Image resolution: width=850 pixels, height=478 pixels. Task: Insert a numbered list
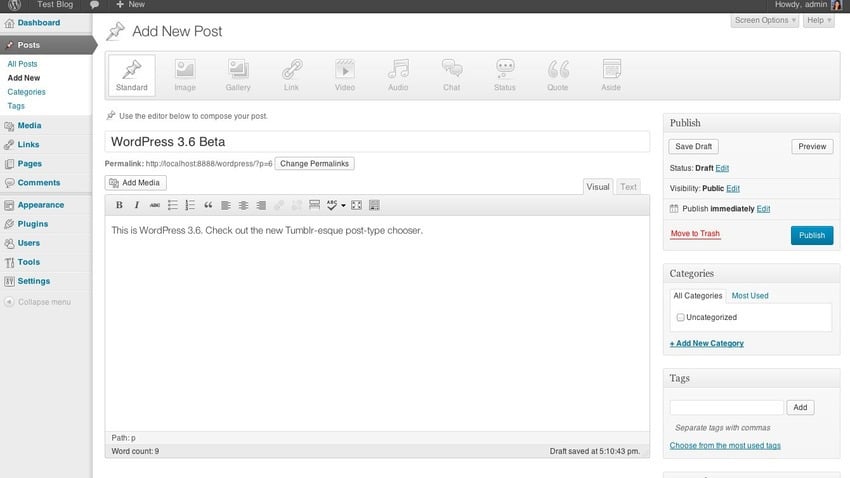[190, 205]
